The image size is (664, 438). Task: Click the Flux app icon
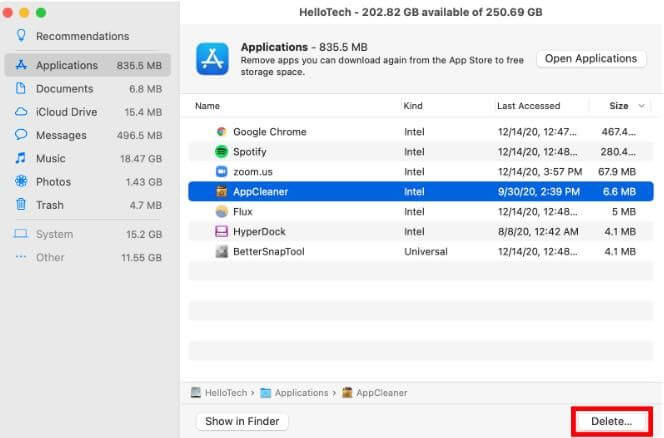tap(222, 212)
